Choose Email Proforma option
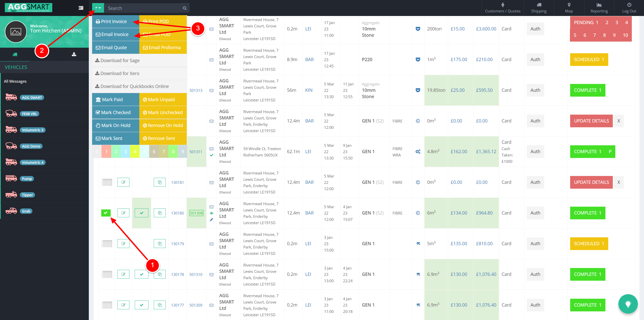 (163, 47)
